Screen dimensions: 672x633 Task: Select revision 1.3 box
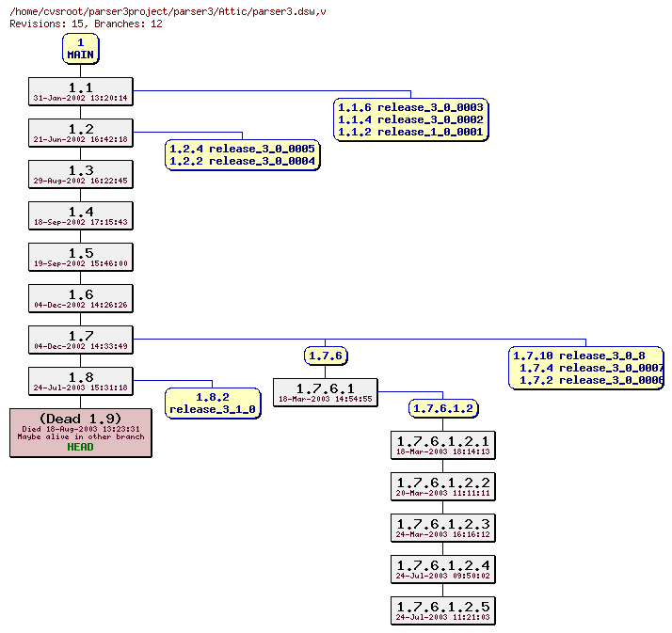tap(81, 174)
